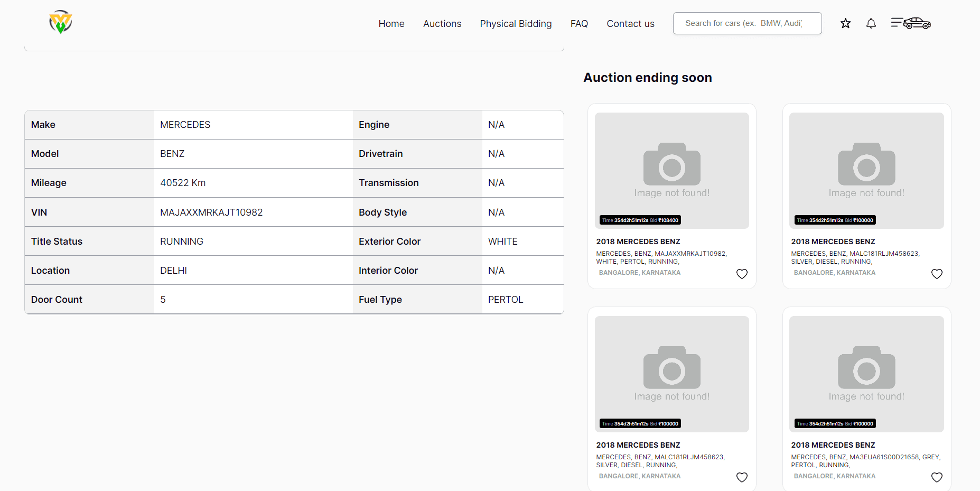Select the WHITE exterior color value
The width and height of the screenshot is (980, 491).
coord(503,242)
